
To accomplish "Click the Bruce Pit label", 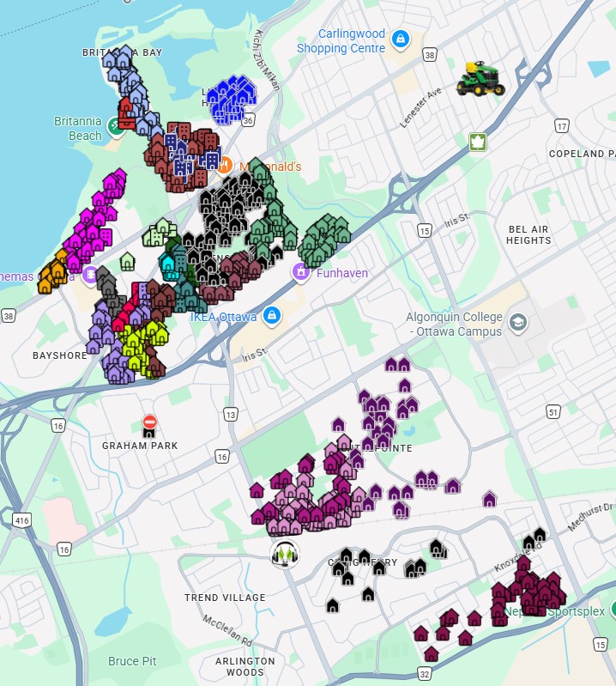I will point(132,661).
